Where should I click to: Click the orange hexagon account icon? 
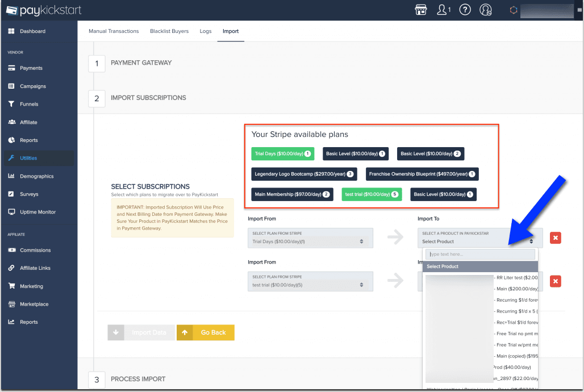tap(513, 10)
